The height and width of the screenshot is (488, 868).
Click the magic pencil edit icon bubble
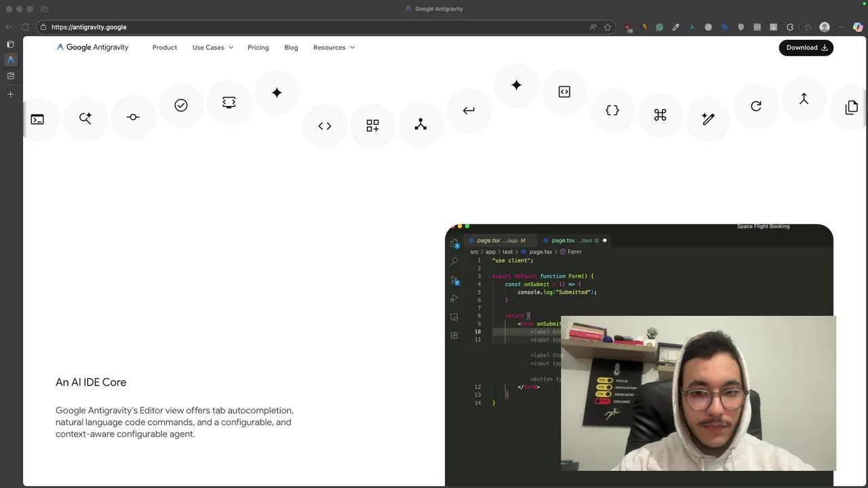(x=708, y=119)
